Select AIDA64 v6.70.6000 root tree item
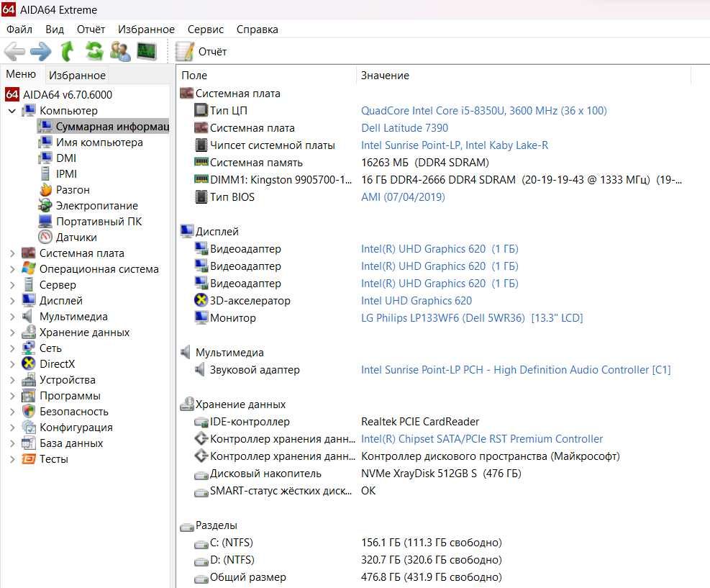 point(58,95)
